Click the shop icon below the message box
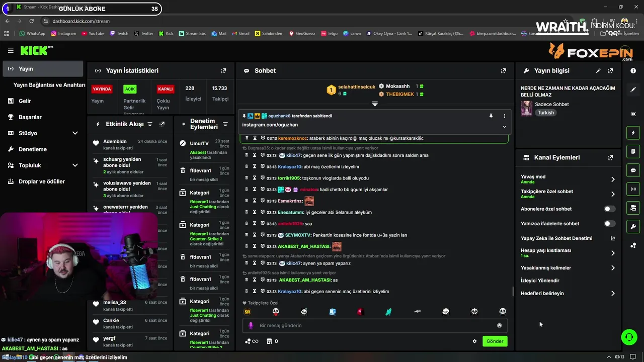Viewport: 644px width, 362px height. (269, 341)
